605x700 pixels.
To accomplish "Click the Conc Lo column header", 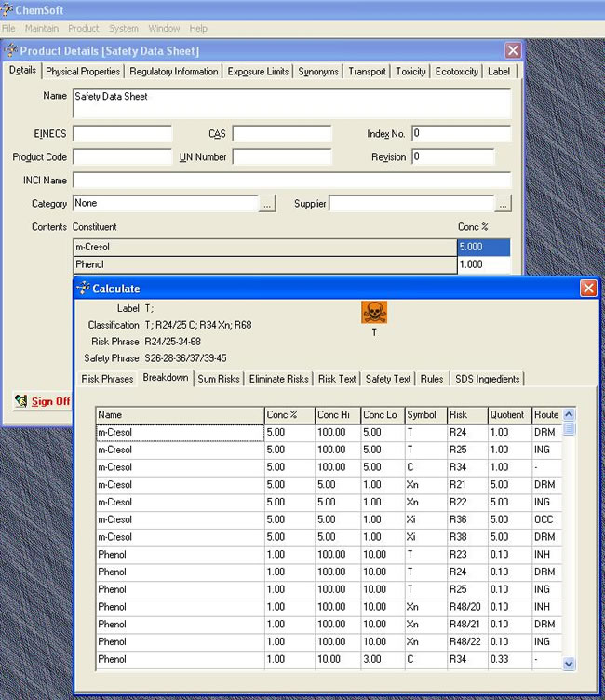I will pos(383,415).
